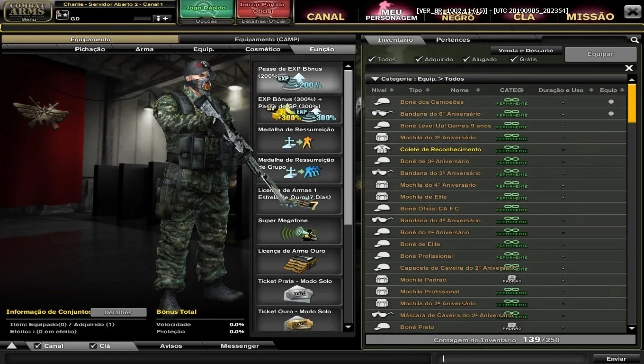Sort inventory by Equip column arrows
This screenshot has height=364, width=644.
click(622, 90)
